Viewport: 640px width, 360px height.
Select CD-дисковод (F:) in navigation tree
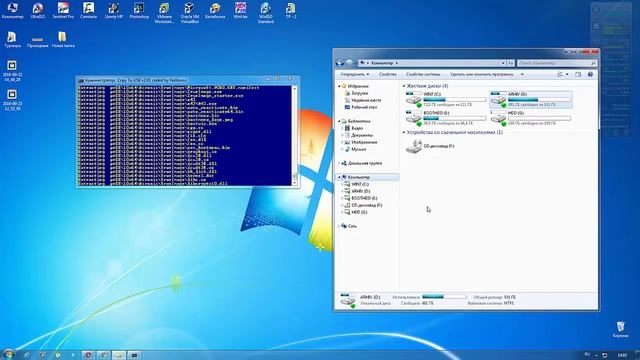click(366, 205)
